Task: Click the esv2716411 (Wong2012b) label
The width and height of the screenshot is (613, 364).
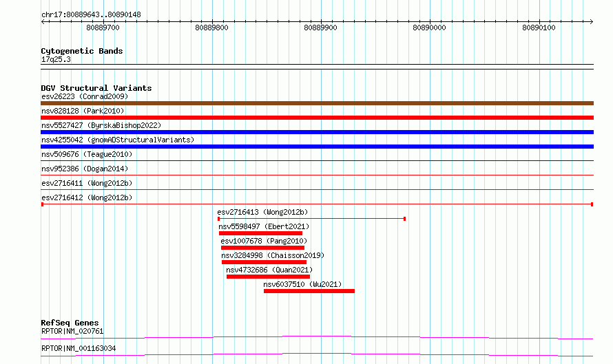Action: point(87,183)
